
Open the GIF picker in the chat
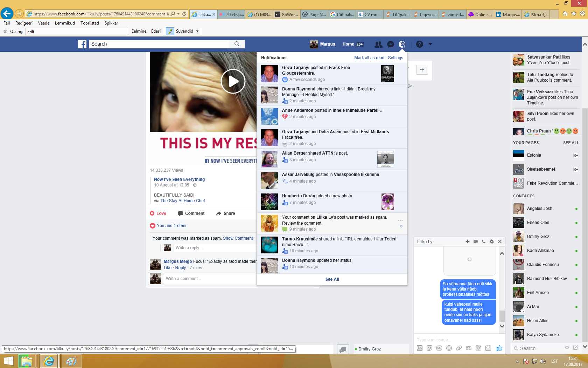439,348
